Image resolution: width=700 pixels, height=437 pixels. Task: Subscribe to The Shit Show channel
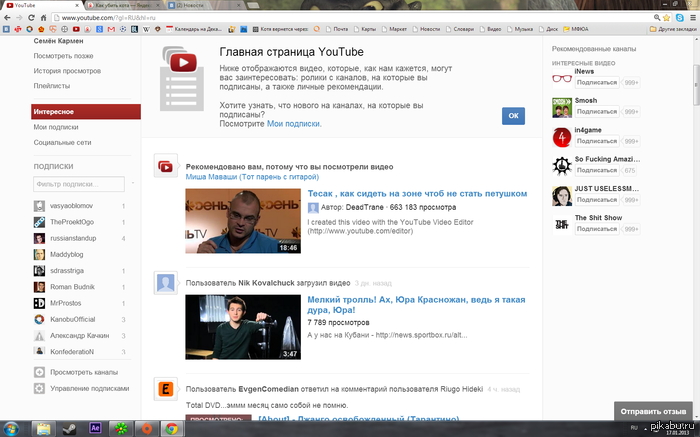pyautogui.click(x=595, y=229)
